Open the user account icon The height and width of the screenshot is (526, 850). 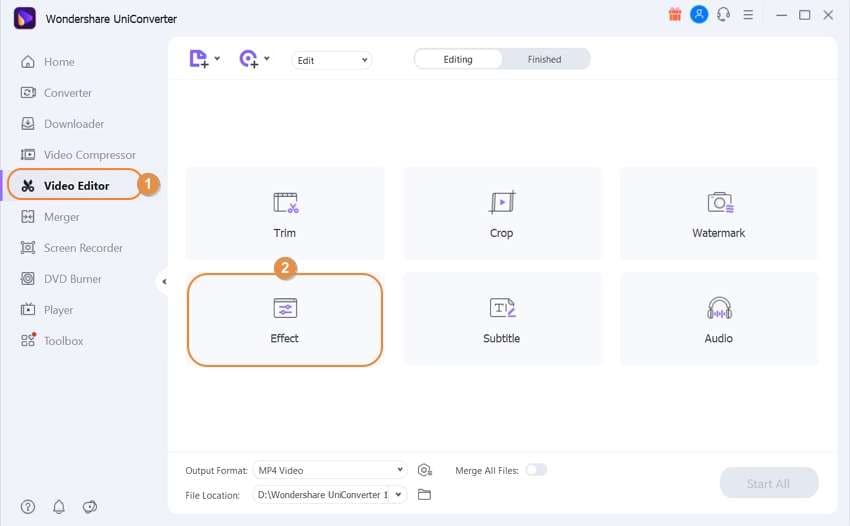tap(699, 15)
